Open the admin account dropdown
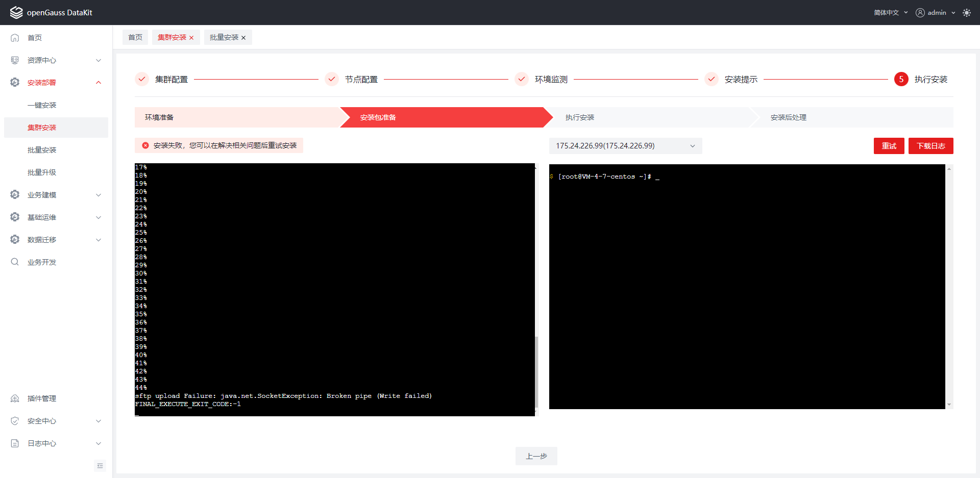 [x=935, y=12]
